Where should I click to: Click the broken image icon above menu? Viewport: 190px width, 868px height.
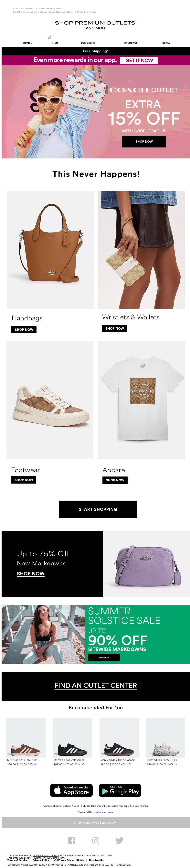(49, 37)
